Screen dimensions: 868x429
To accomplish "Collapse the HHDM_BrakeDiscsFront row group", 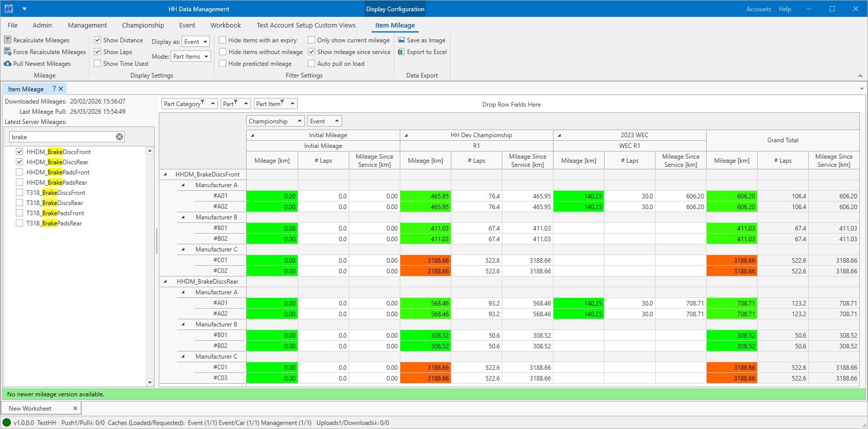I will coord(165,174).
